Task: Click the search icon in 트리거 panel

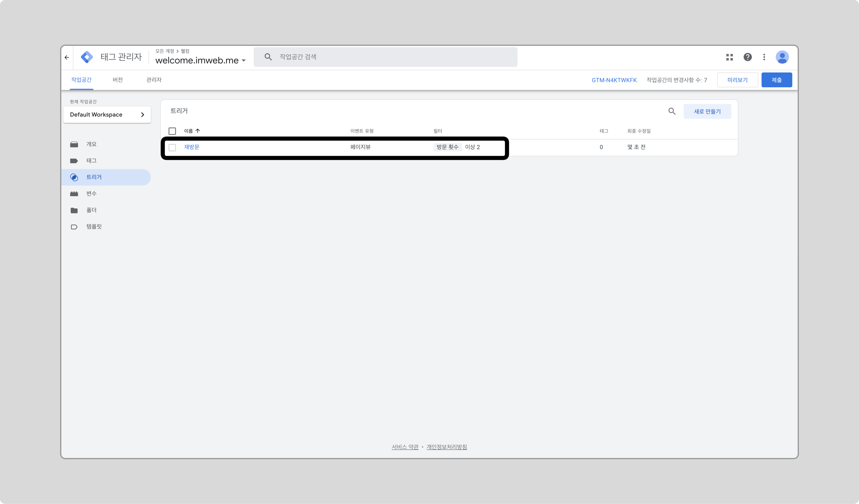Action: coord(672,111)
